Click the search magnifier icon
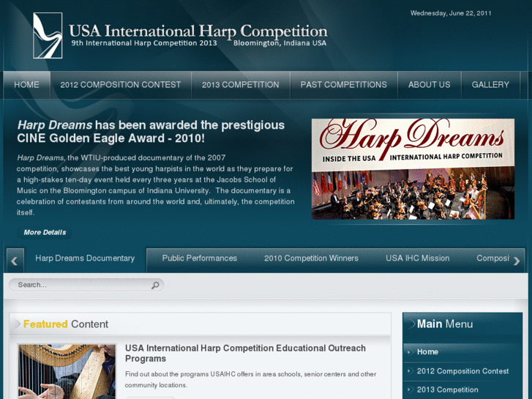532x399 pixels. pyautogui.click(x=155, y=286)
